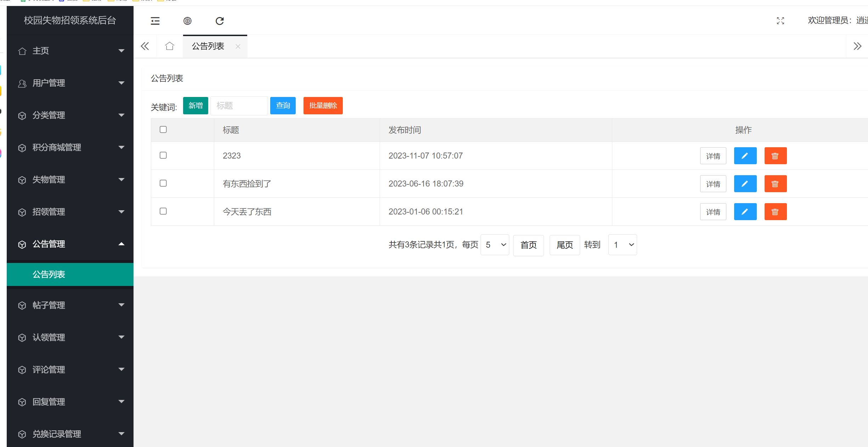Click the green 新增 button

pos(195,105)
